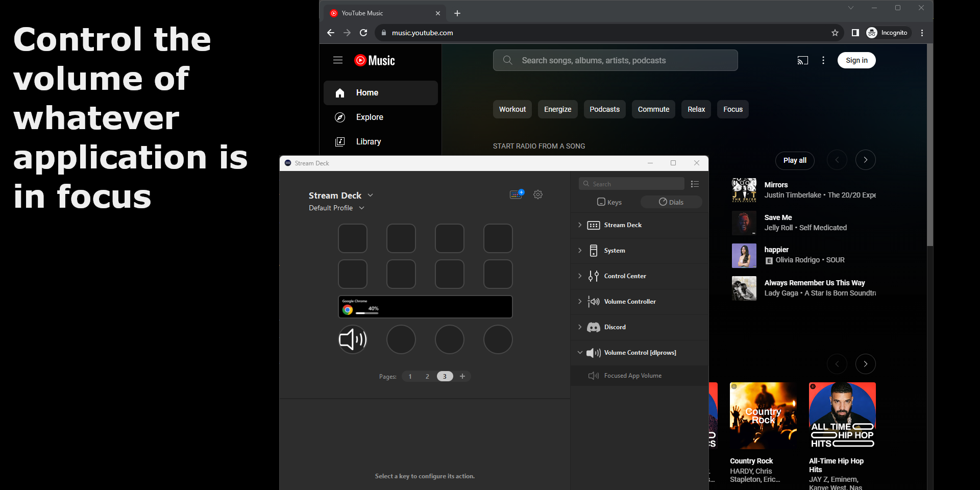Select Stream Deck page 3

(x=445, y=376)
